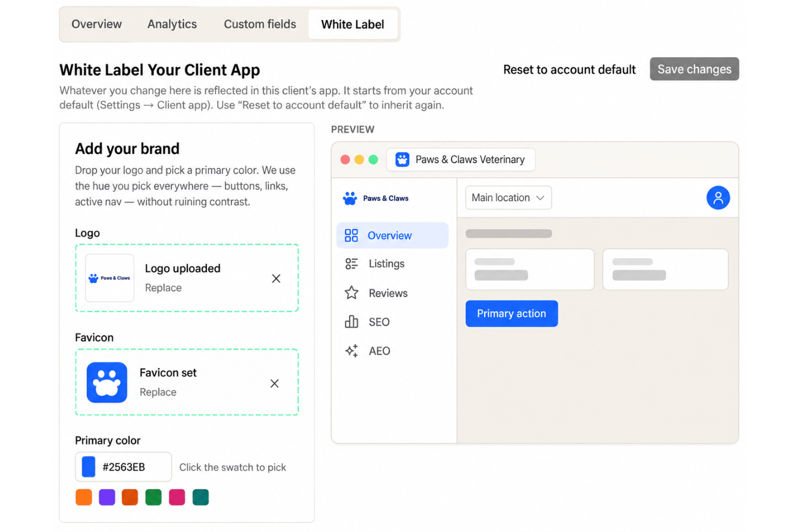Click the Paws & Claws logo thumbnail
798x532 pixels.
coord(109,278)
